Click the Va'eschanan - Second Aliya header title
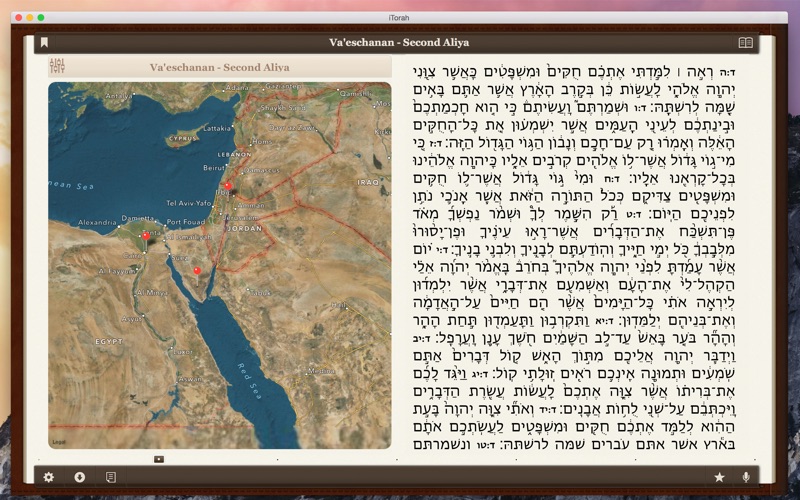 point(399,42)
